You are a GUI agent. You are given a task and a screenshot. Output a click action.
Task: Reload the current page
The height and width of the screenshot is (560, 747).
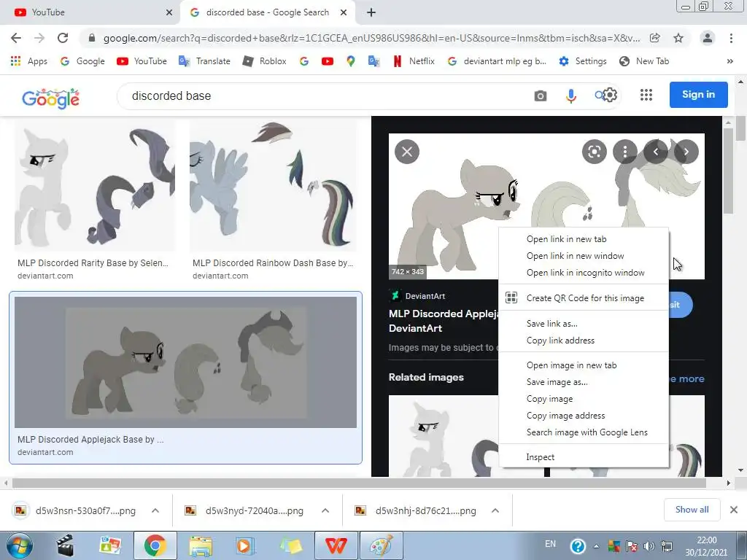(63, 38)
